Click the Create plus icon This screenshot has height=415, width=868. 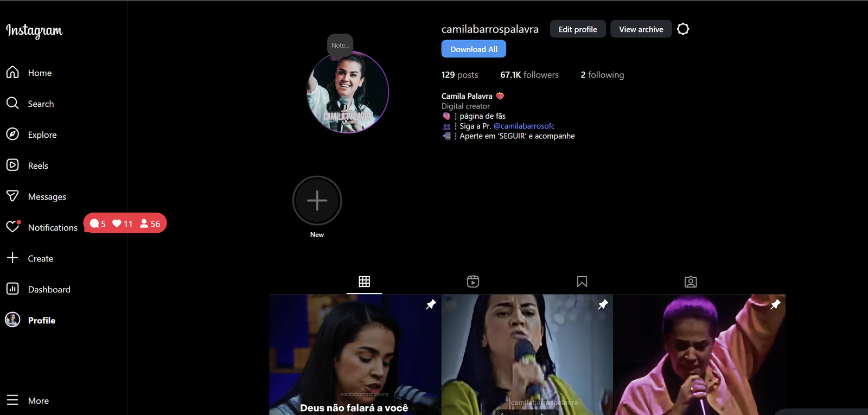(x=12, y=258)
